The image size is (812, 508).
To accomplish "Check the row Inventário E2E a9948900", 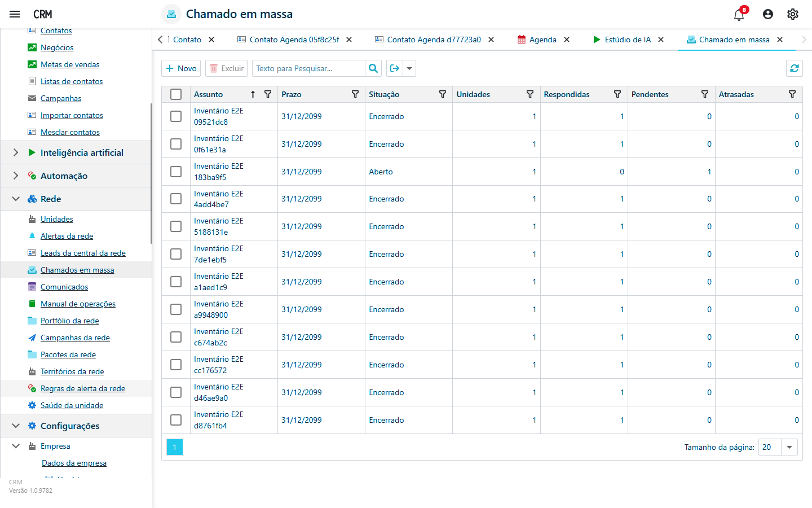I will coord(176,309).
